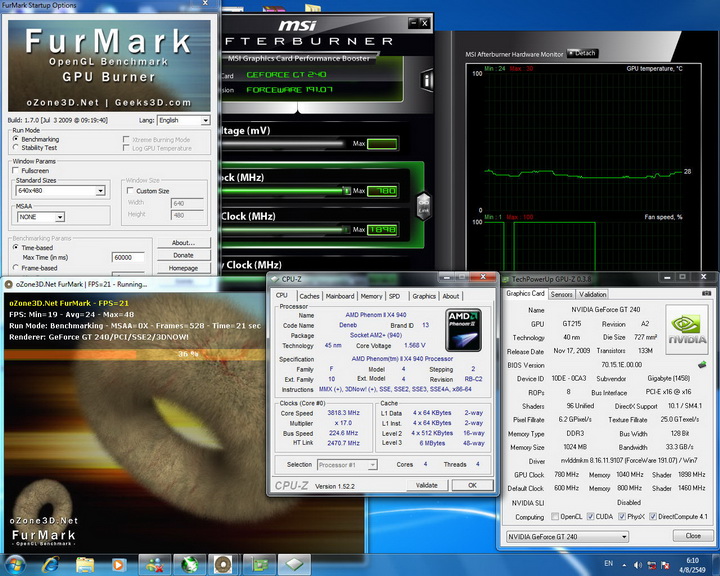This screenshot has width=720, height=576.
Task: Click CPU-Z title bar app icon
Action: (275, 279)
